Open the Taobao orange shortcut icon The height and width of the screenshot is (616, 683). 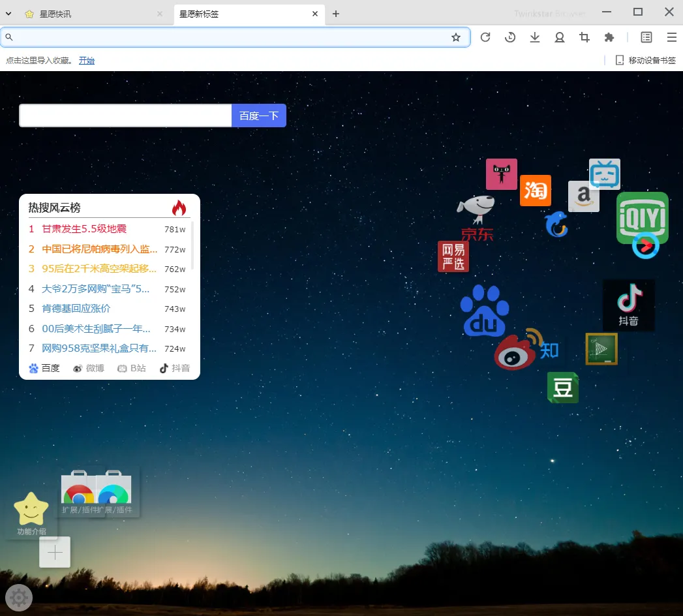tap(536, 191)
